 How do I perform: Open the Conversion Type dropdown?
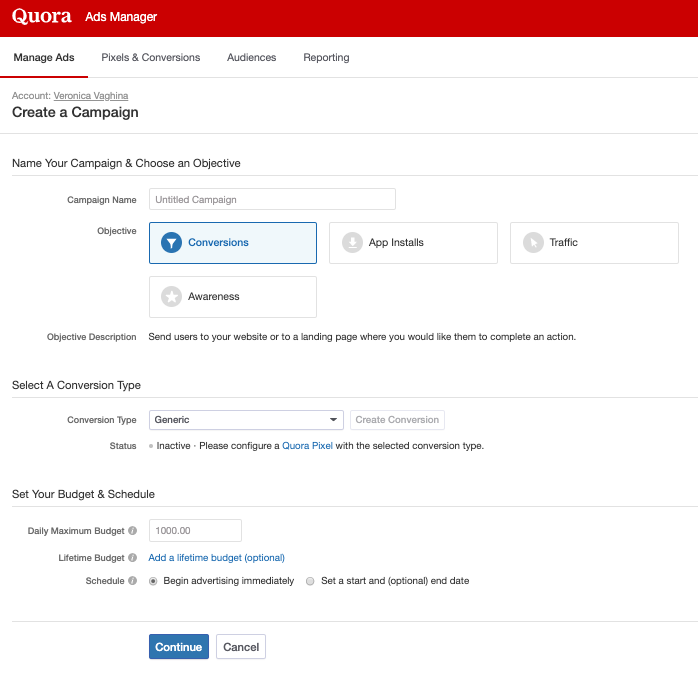(x=246, y=420)
